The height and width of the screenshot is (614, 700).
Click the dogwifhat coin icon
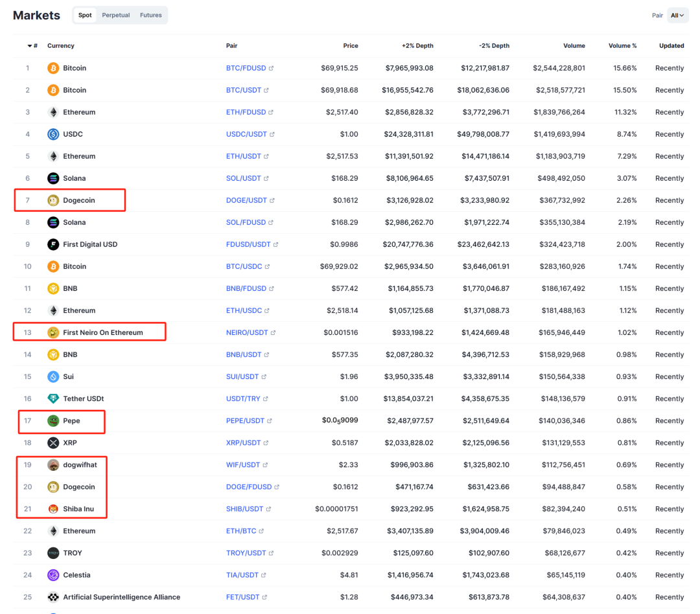point(52,464)
